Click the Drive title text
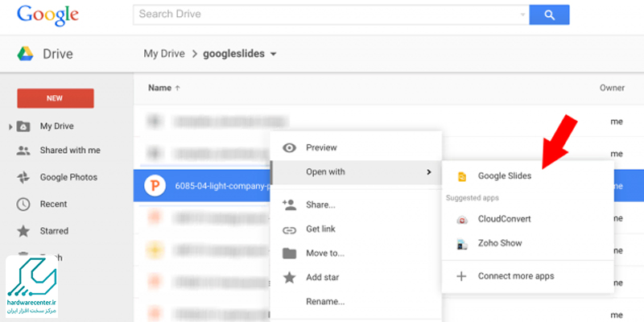The height and width of the screenshot is (322, 644). coord(58,54)
